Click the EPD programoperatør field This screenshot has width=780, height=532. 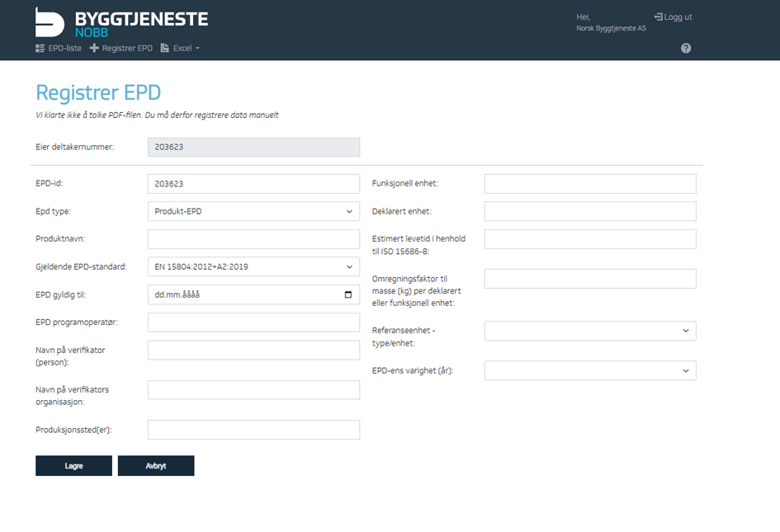[x=253, y=322]
